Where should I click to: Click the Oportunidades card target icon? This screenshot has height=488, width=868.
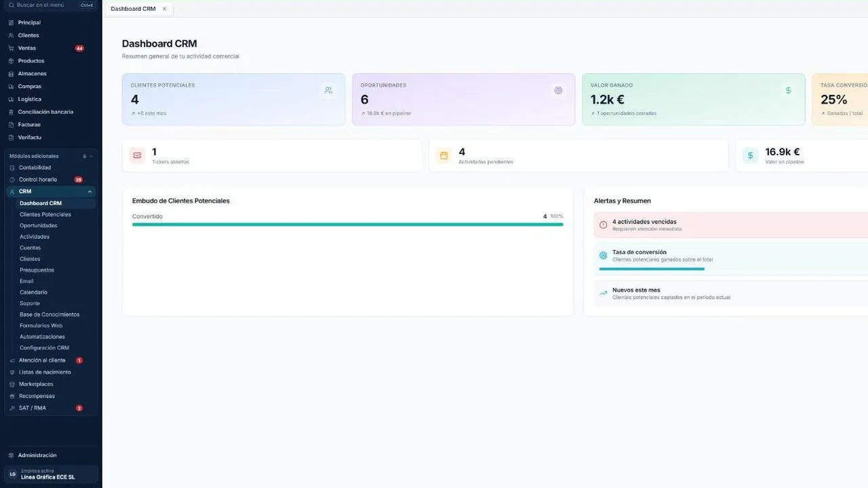click(558, 90)
